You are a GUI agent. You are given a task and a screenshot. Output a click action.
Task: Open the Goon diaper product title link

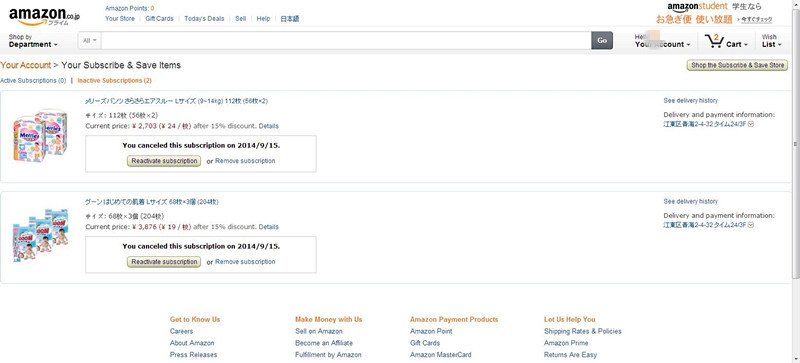click(152, 202)
